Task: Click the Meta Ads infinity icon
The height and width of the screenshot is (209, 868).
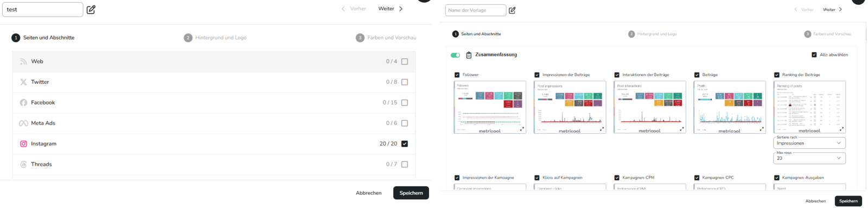Action: point(23,123)
